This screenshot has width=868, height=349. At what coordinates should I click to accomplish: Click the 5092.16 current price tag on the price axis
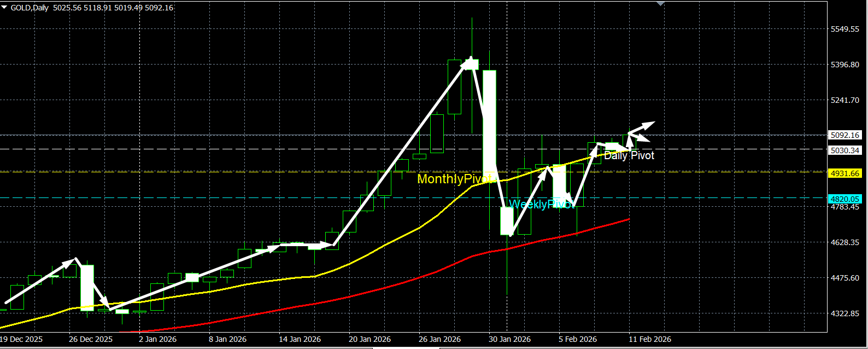844,135
